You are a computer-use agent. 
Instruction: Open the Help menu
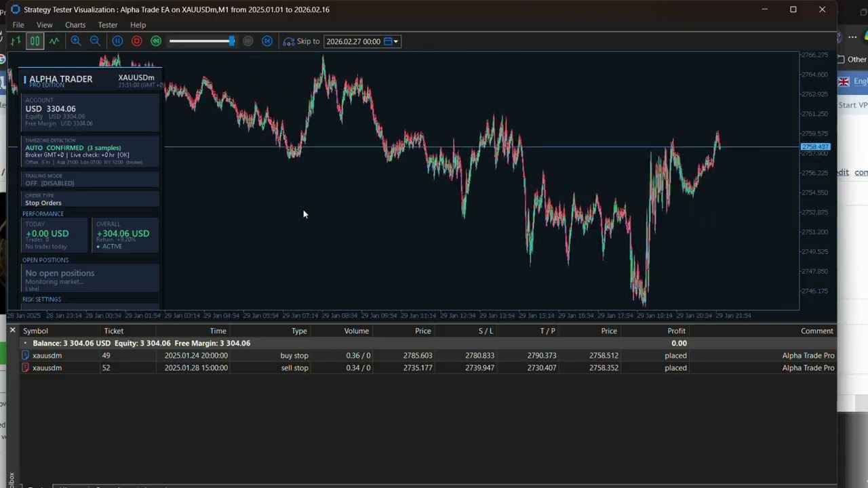138,25
